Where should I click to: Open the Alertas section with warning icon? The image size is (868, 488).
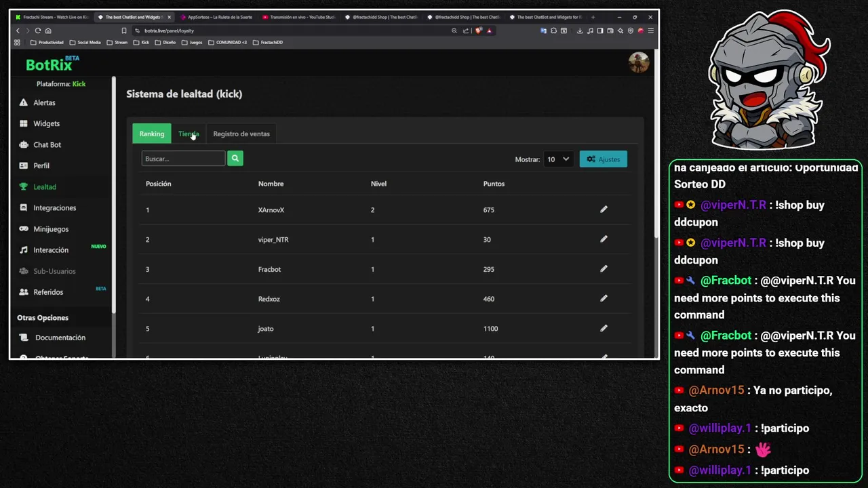pos(37,103)
